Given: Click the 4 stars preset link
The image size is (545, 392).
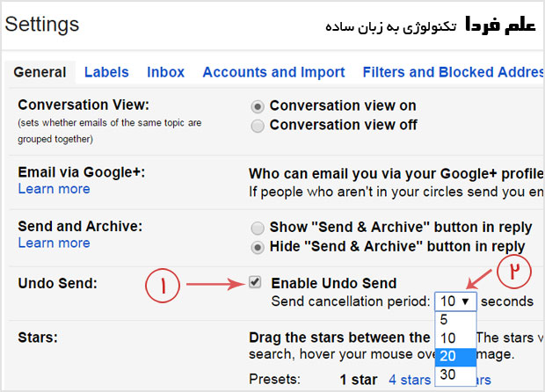Looking at the screenshot, I should click(410, 380).
